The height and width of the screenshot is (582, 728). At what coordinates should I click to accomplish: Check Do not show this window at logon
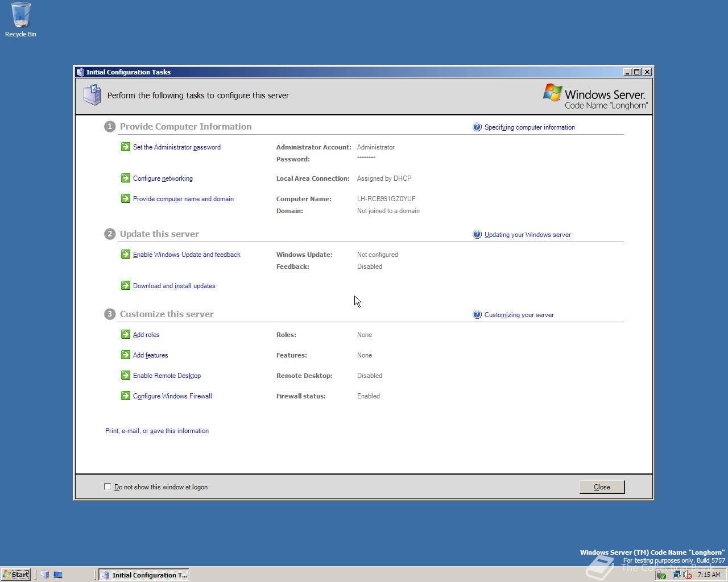click(x=107, y=487)
